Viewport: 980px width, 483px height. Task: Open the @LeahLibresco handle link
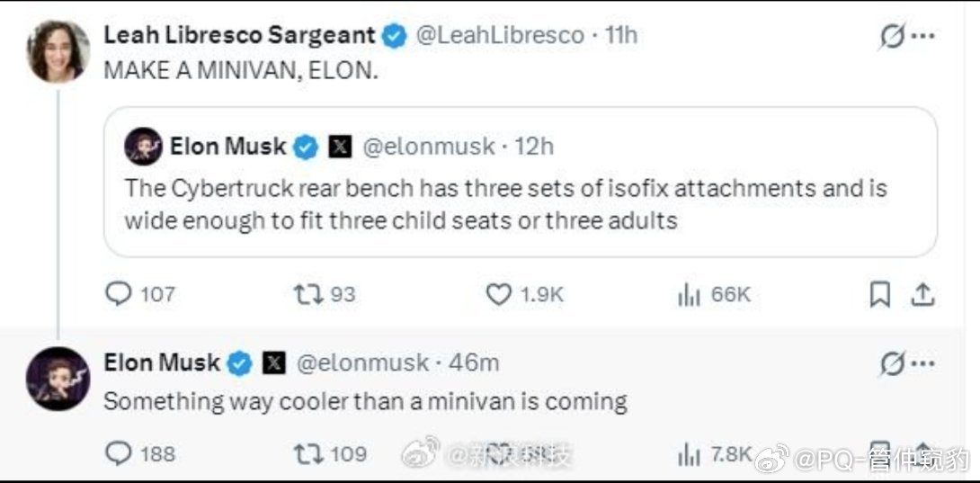pyautogui.click(x=499, y=35)
